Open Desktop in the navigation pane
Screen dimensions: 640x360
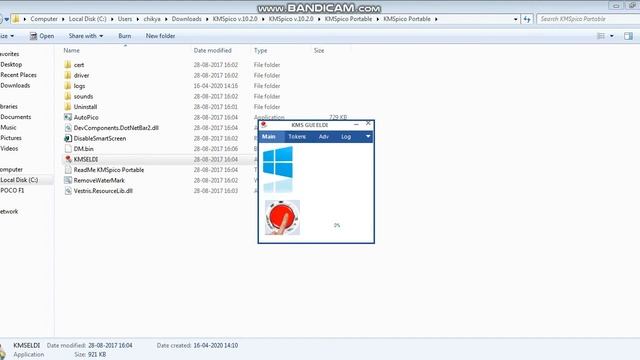[11, 64]
